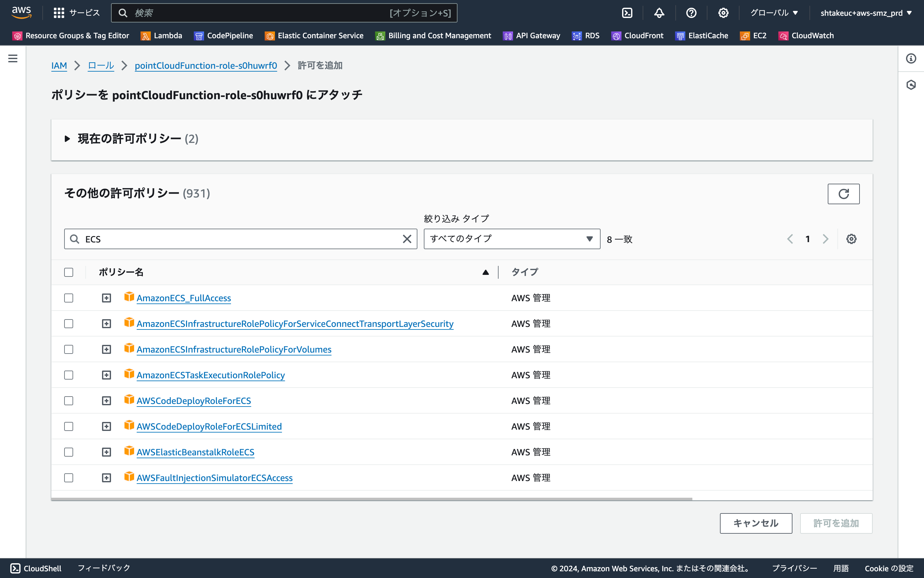
Task: Click the キャンセル button
Action: [x=756, y=523]
